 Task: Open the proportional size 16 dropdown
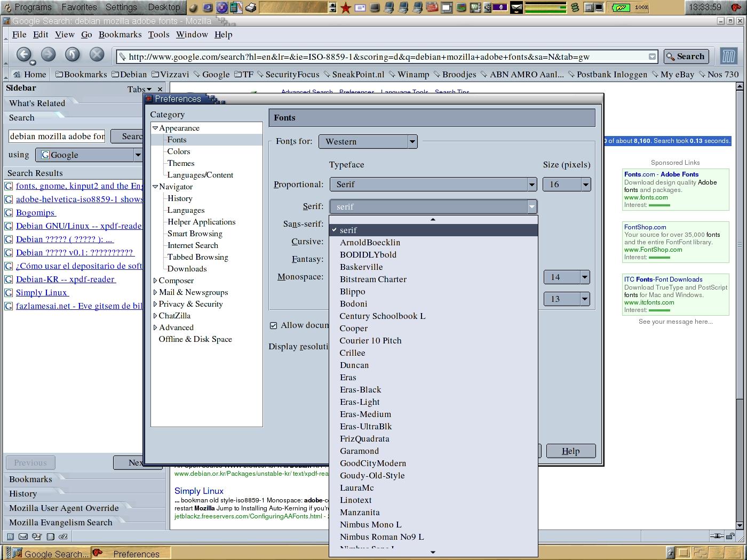(x=567, y=185)
